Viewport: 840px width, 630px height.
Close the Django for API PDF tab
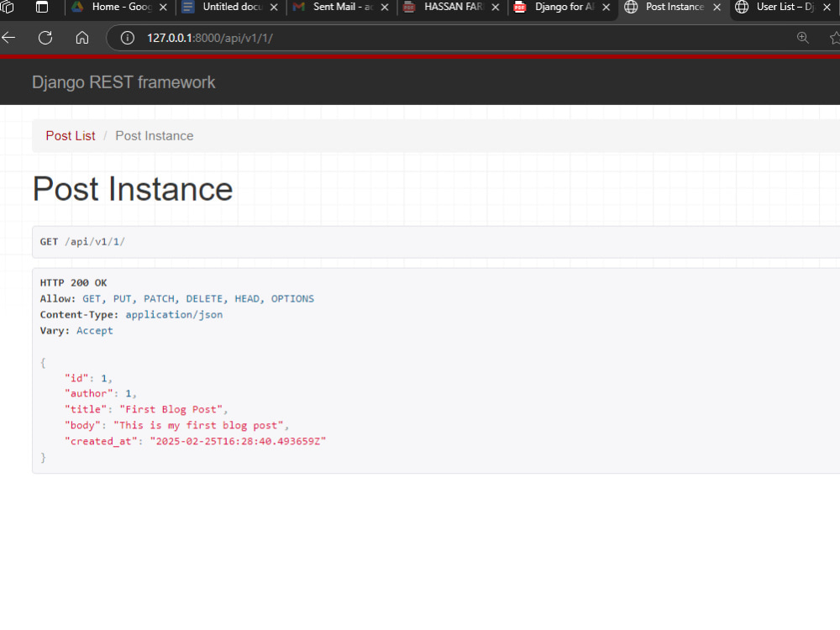(x=606, y=7)
